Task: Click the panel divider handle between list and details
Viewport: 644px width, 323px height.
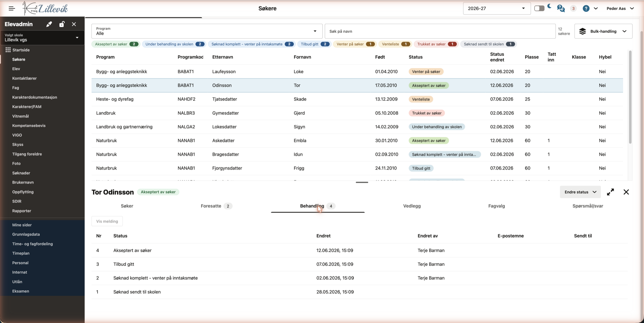Action: pos(362,182)
